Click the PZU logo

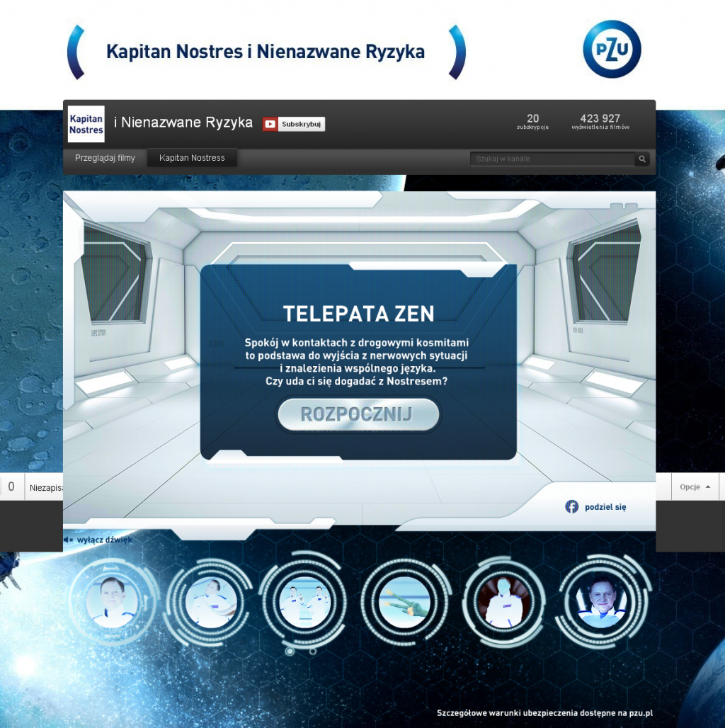[611, 49]
